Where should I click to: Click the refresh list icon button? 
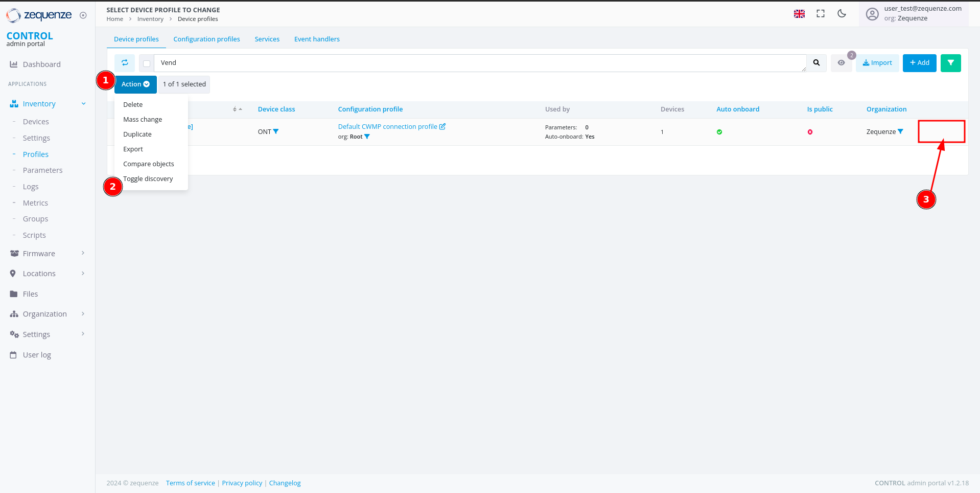[125, 63]
